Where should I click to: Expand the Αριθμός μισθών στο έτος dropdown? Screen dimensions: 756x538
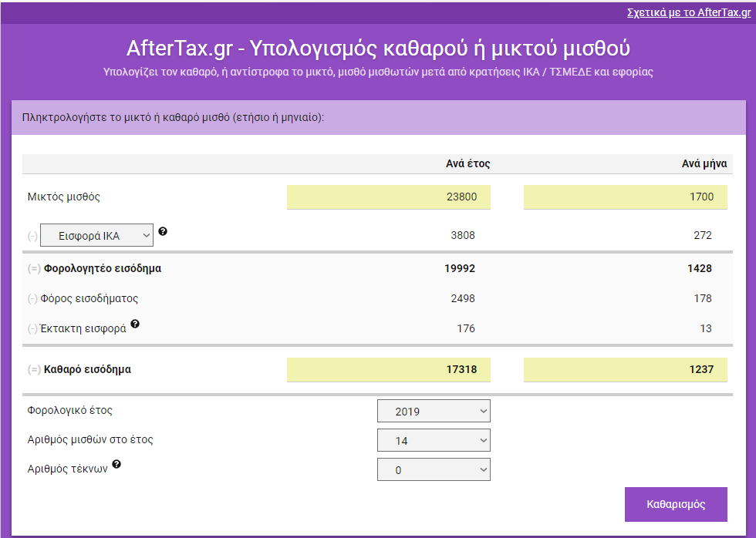coord(434,440)
